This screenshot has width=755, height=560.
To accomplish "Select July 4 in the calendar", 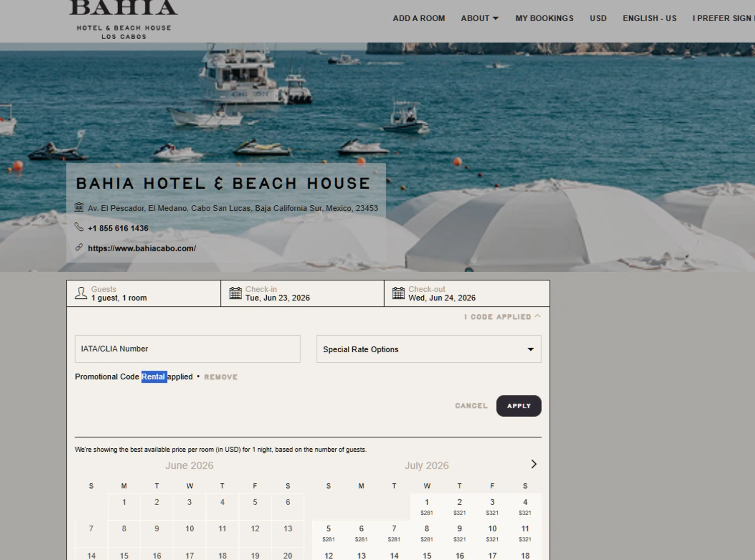I will click(525, 507).
